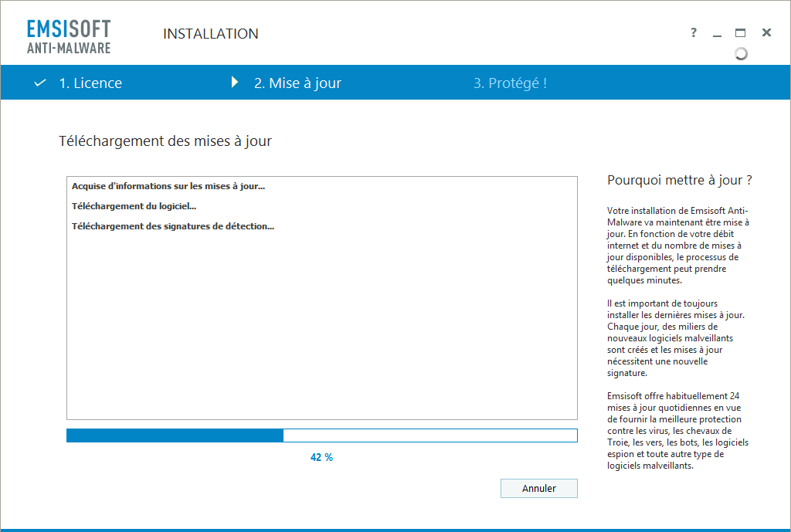791x532 pixels.
Task: Select the 'Téléchargement des signatures de détection' line
Action: 173,226
